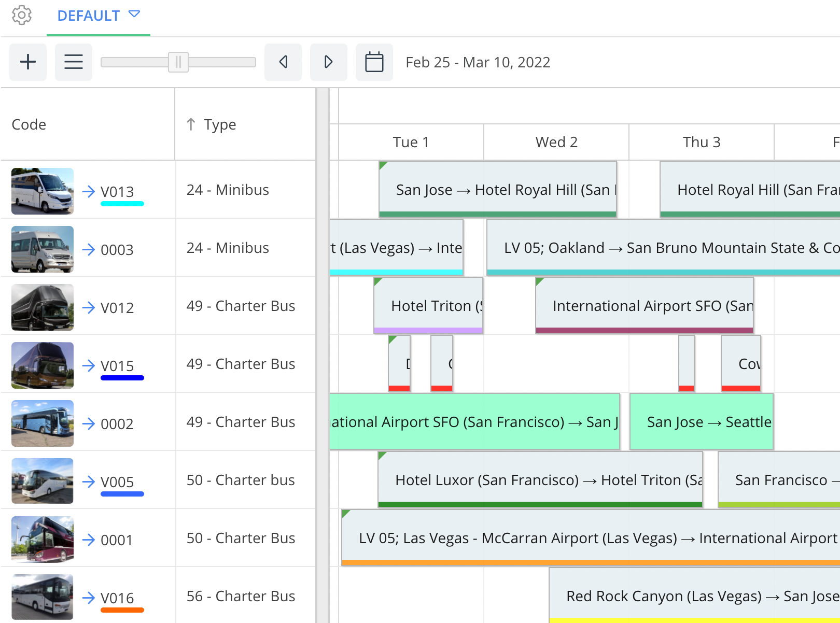
Task: Open vehicle link 0003
Action: [117, 250]
